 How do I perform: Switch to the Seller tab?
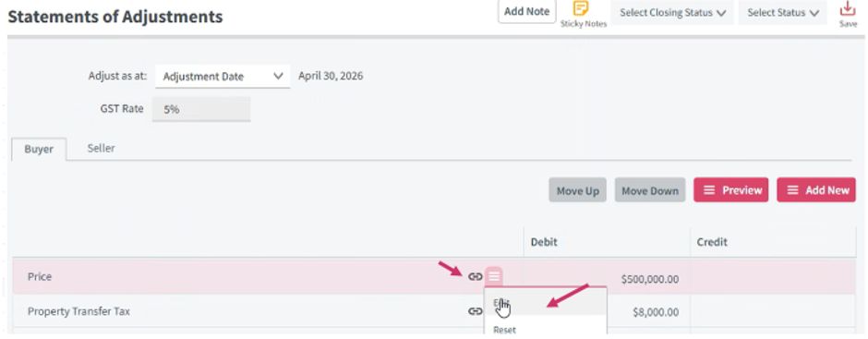(x=102, y=149)
